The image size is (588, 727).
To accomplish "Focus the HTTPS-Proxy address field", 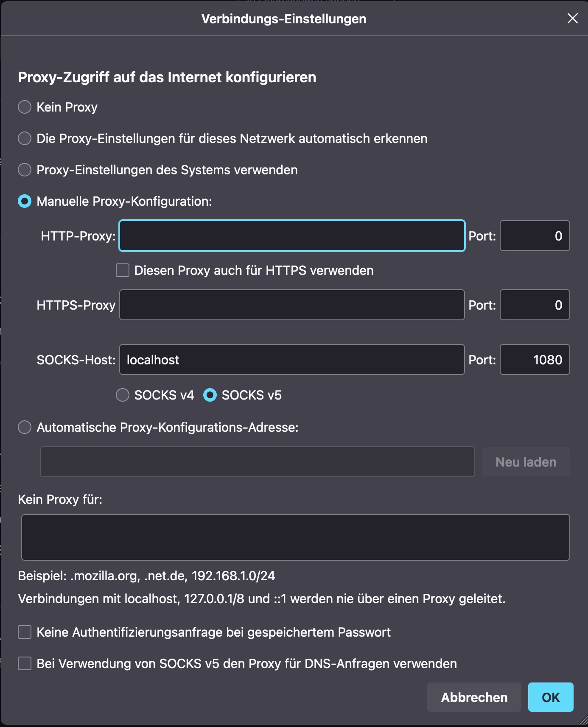I will 292,305.
